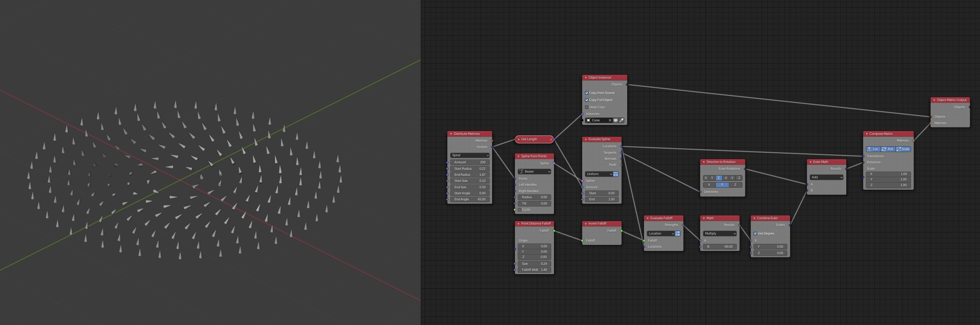980x325 pixels.
Task: Toggle Rot button in Compose Matrix
Action: 888,150
